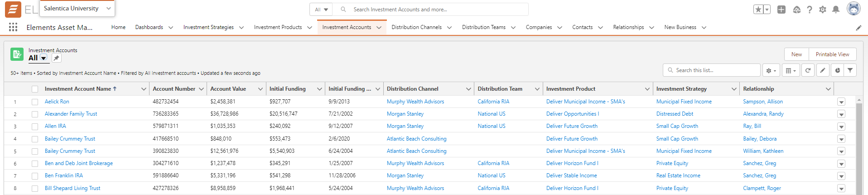
Task: Select the Aelick Ron row checkbox
Action: coord(35,102)
